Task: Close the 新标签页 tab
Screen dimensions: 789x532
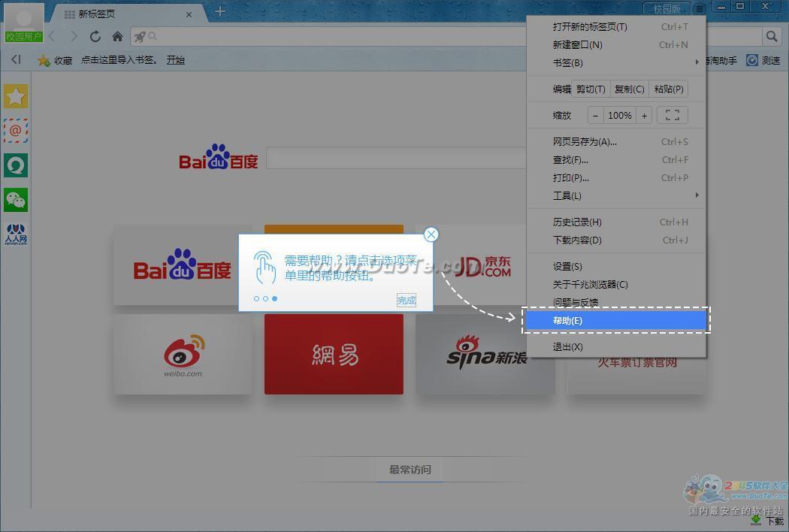Action: (189, 14)
